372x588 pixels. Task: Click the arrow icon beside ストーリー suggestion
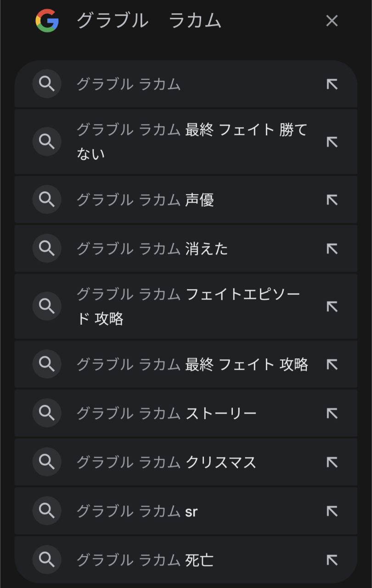point(332,413)
